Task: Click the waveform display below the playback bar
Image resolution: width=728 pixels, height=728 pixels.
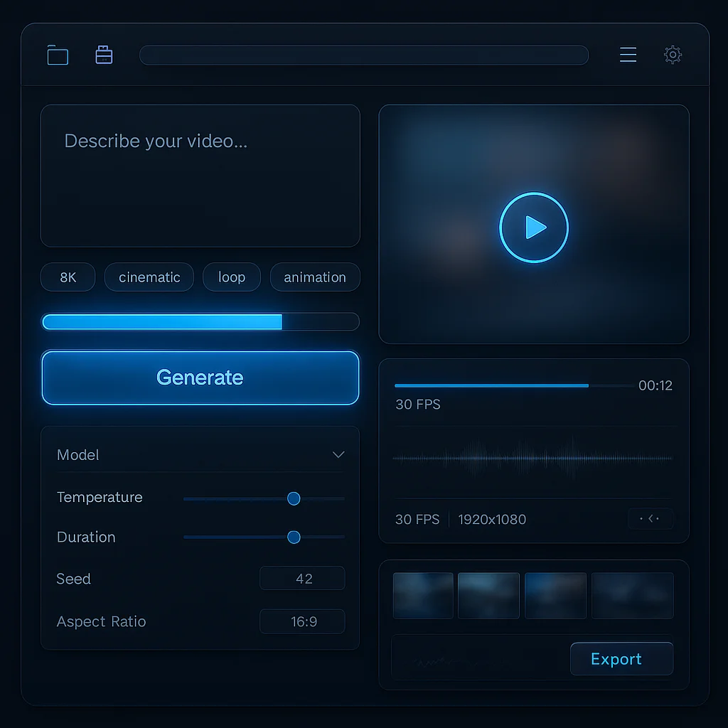Action: pyautogui.click(x=533, y=458)
